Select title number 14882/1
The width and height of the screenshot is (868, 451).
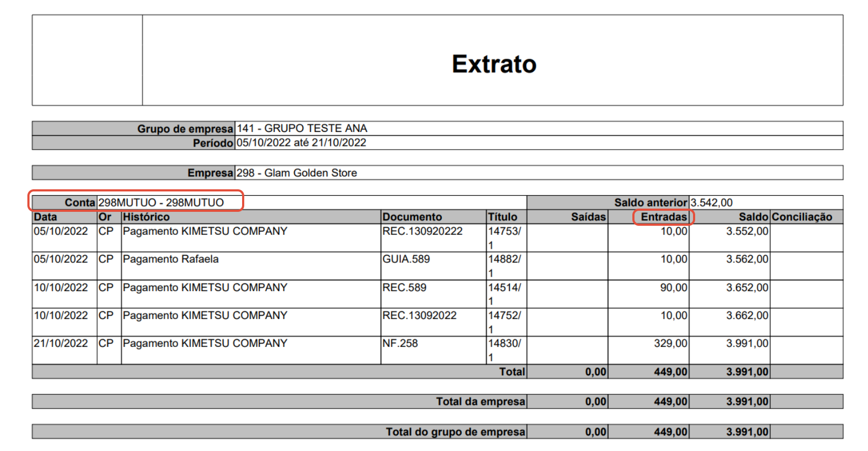pyautogui.click(x=505, y=266)
